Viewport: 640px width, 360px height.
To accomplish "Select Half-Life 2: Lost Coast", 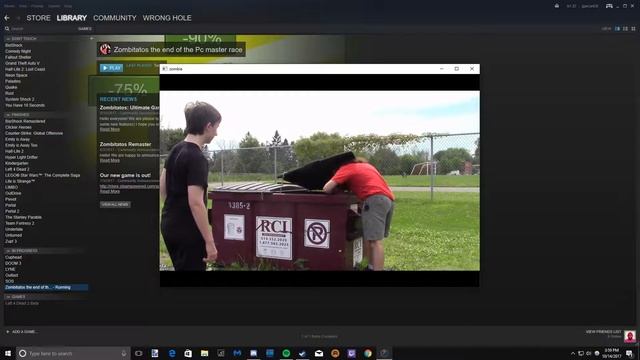I will pos(25,69).
